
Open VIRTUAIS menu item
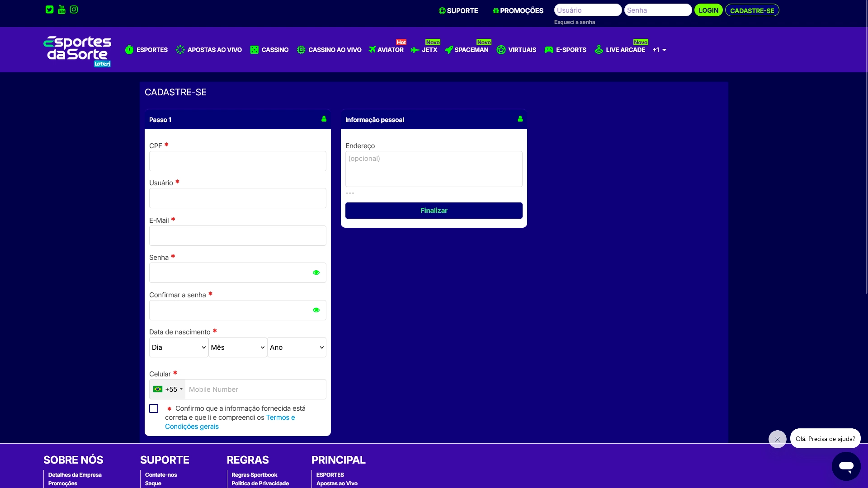pyautogui.click(x=516, y=50)
